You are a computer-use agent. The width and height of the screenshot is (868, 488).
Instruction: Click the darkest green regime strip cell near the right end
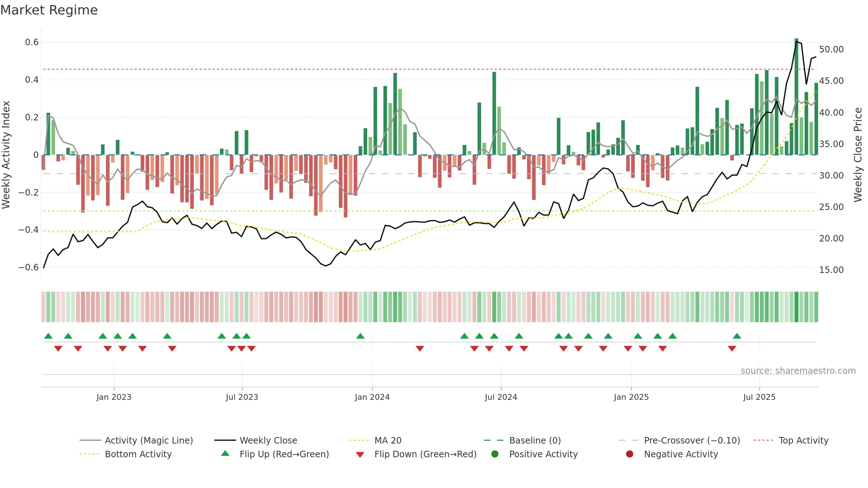[796, 307]
